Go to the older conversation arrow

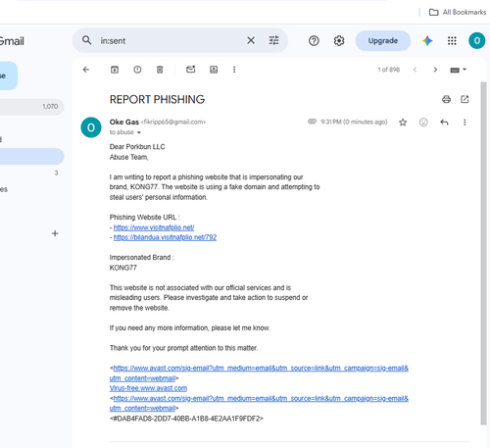click(x=435, y=70)
